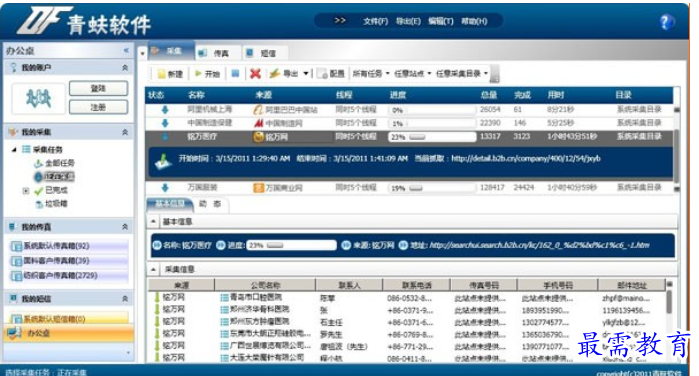Click the yellow 铭万网 source icon

pyautogui.click(x=258, y=137)
